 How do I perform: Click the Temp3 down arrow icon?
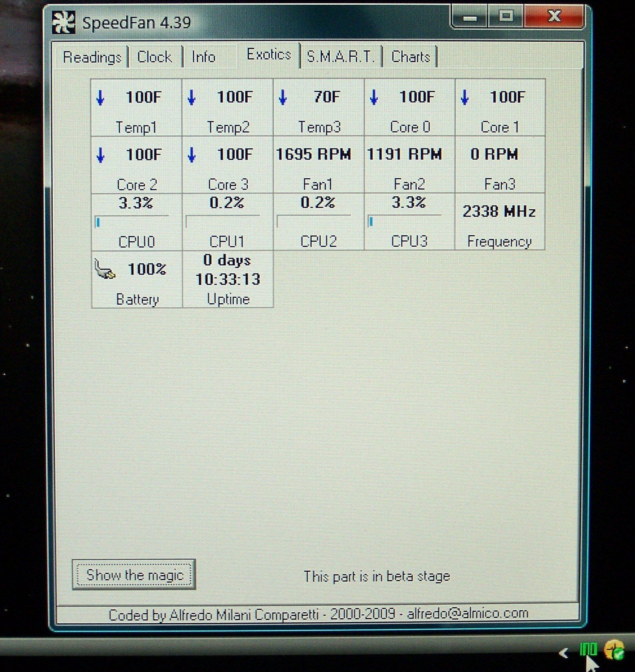point(283,97)
